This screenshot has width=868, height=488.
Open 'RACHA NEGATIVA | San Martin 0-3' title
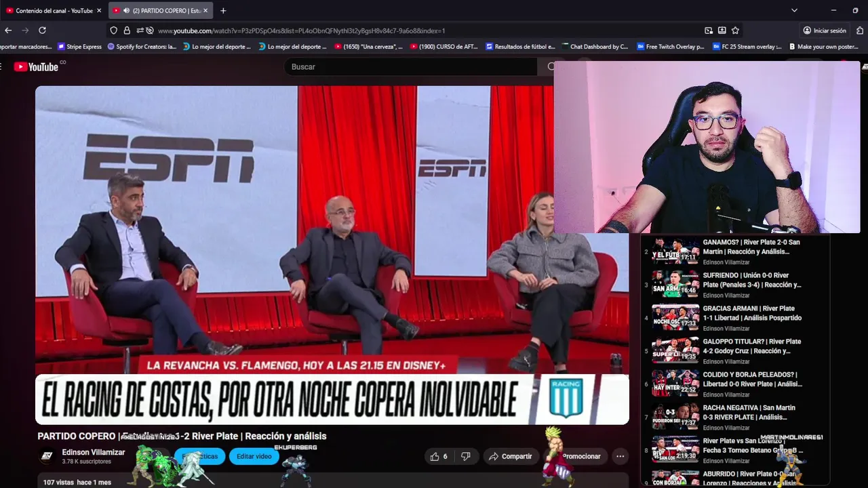[749, 412]
